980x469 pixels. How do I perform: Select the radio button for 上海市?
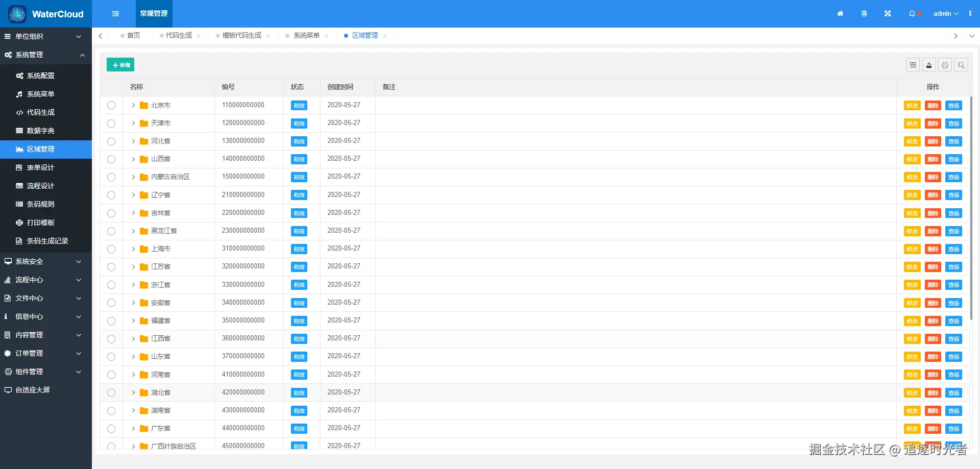tap(111, 249)
